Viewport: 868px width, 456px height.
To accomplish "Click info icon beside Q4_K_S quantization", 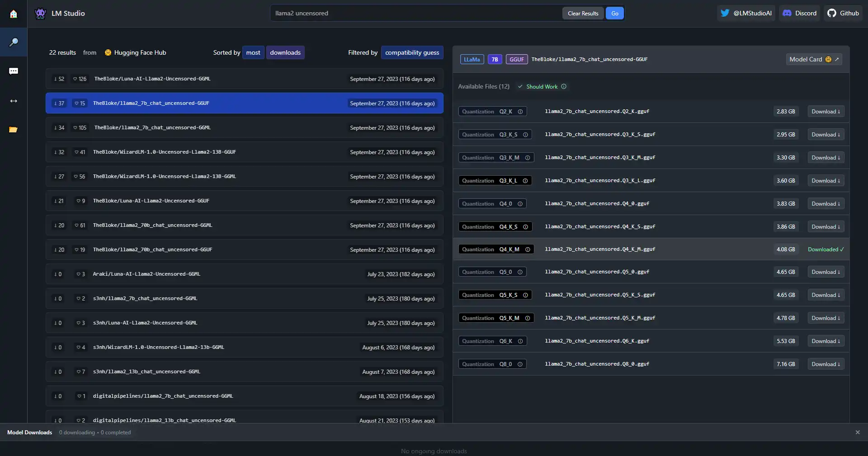I will click(525, 227).
